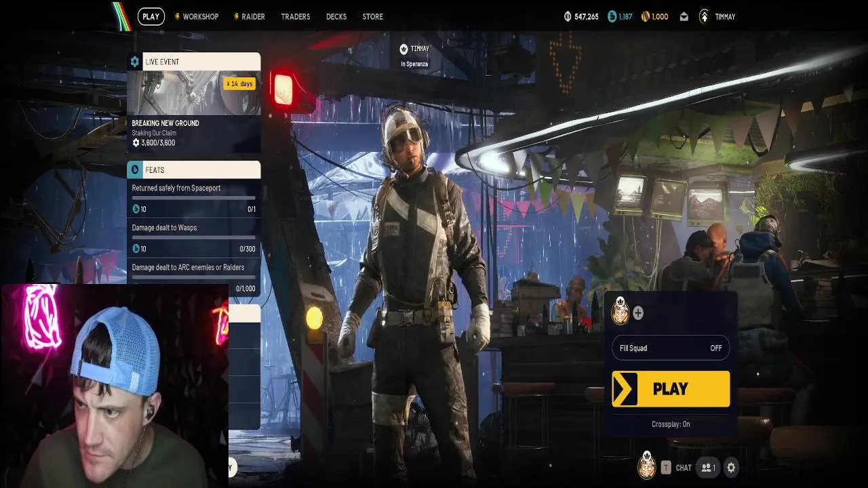
Task: Add a squad member with plus icon
Action: [638, 313]
